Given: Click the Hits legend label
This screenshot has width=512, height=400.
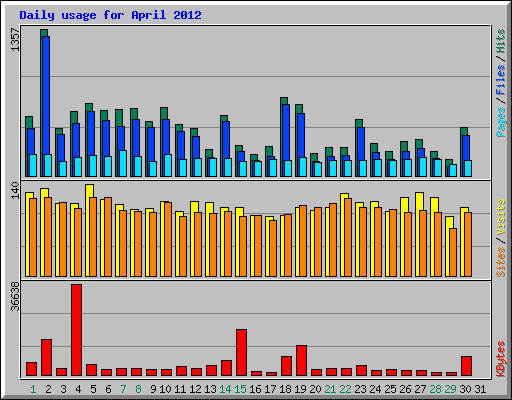Looking at the screenshot, I should [501, 41].
